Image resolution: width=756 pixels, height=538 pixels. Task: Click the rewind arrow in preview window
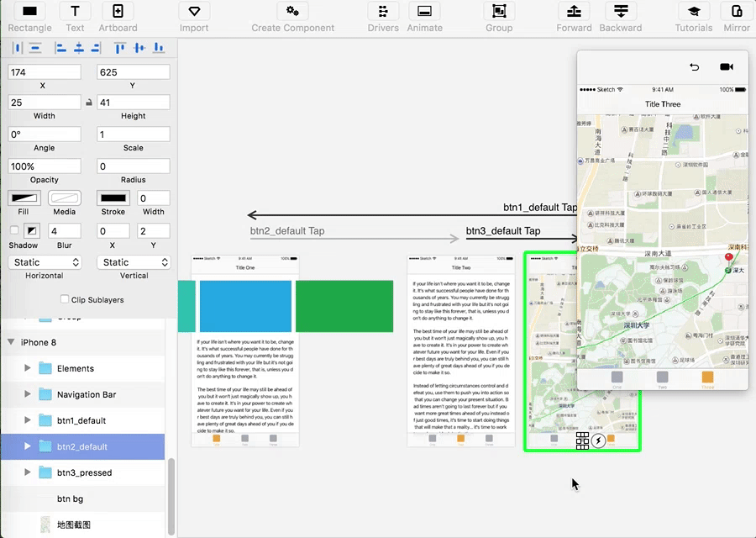(x=694, y=67)
